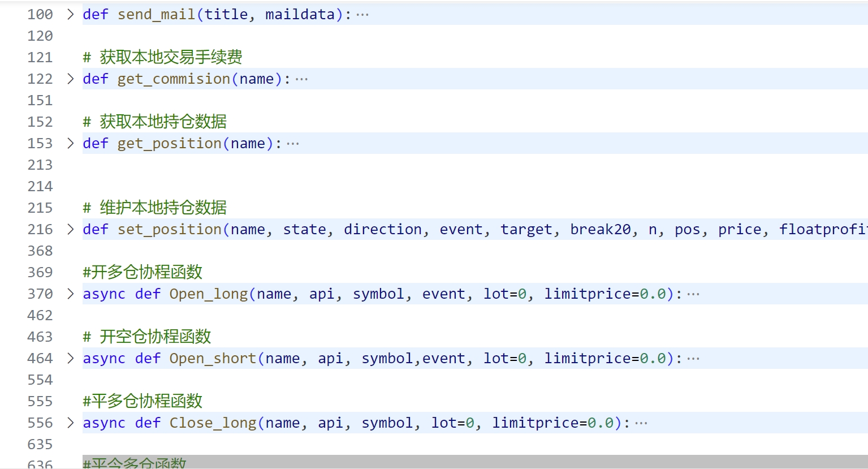The image size is (868, 469).
Task: Click the function name send_mail
Action: (157, 14)
